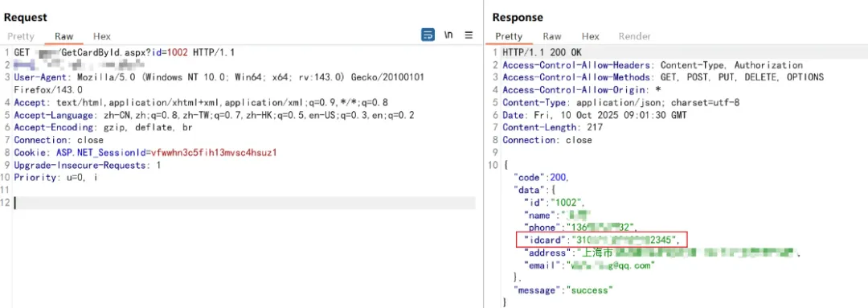
Task: Click the Priority: u=0, i line
Action: [56, 177]
